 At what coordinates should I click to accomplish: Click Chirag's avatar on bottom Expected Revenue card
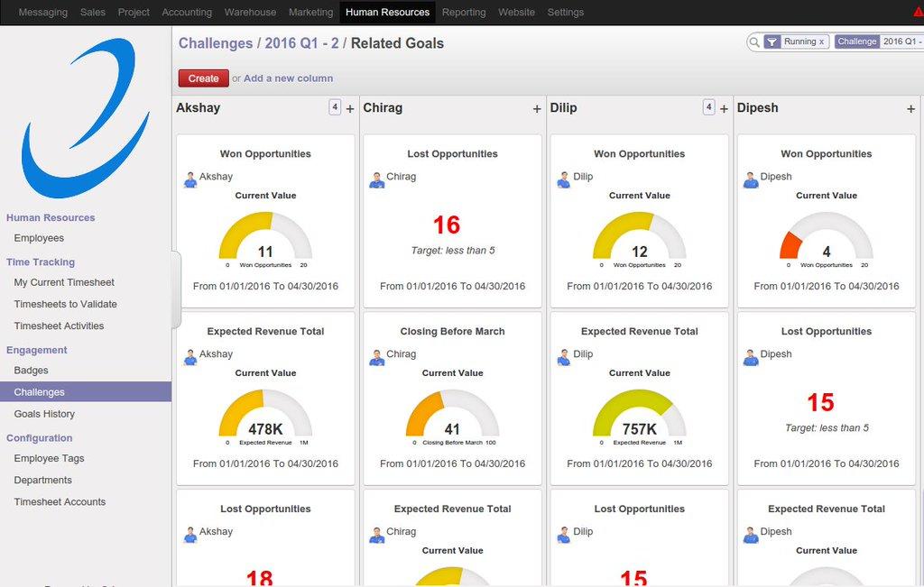pyautogui.click(x=377, y=535)
